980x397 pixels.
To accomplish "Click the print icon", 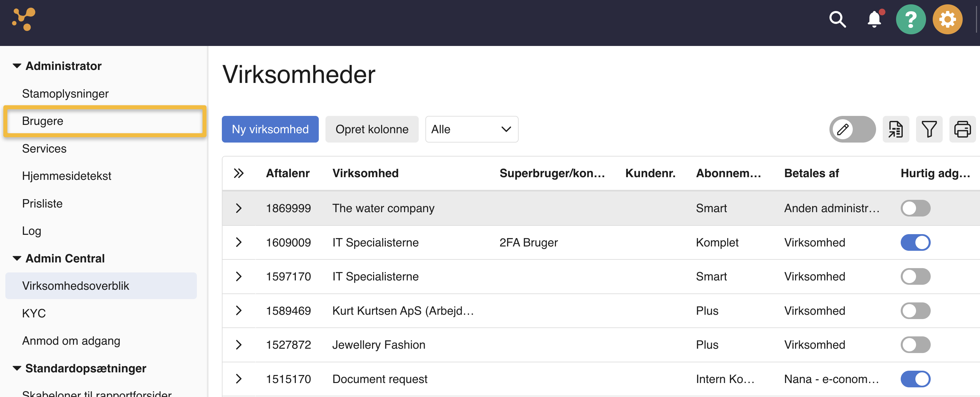I will click(x=962, y=129).
